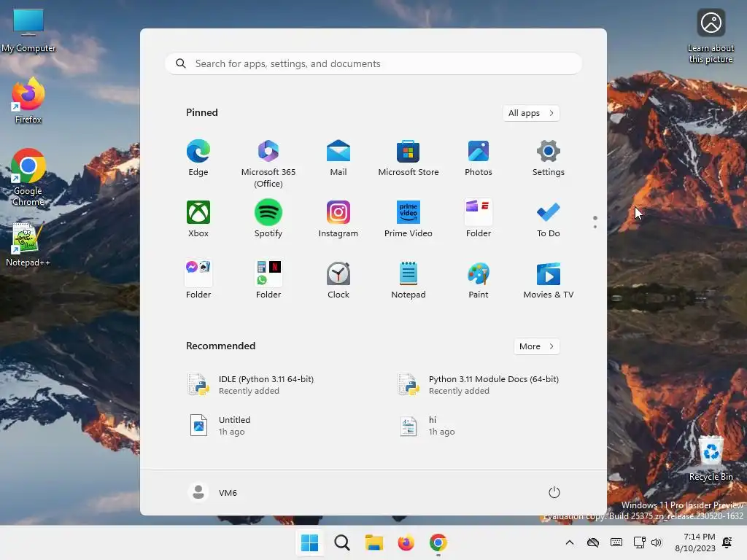Select Google Chrome desktop shortcut
Image resolution: width=747 pixels, height=560 pixels.
[28, 177]
